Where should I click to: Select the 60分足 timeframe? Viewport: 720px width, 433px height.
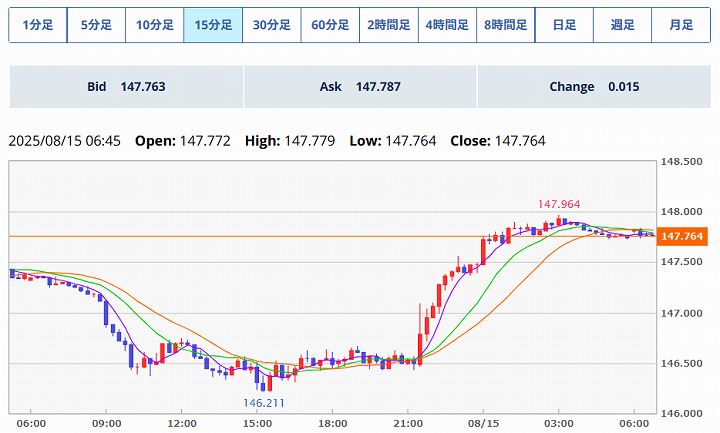coord(330,25)
